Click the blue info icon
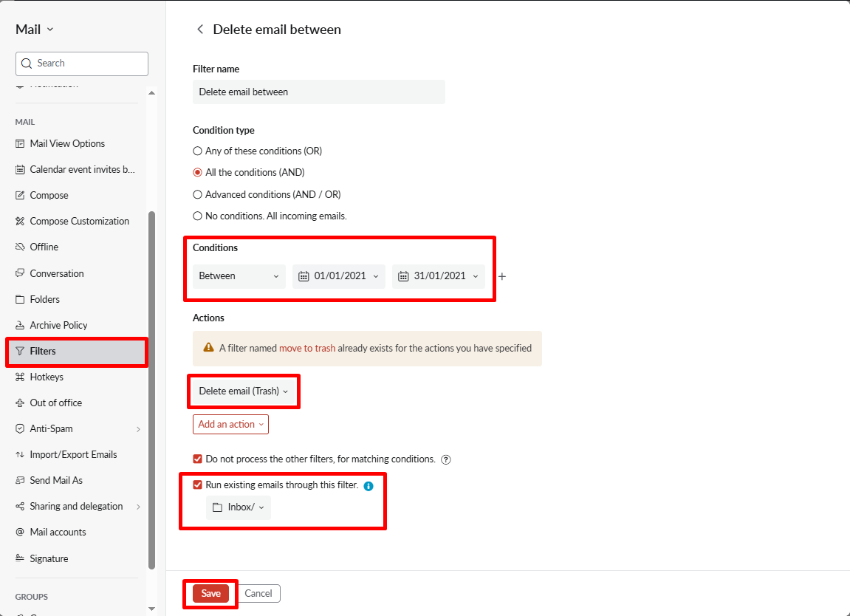This screenshot has height=616, width=850. tap(369, 486)
